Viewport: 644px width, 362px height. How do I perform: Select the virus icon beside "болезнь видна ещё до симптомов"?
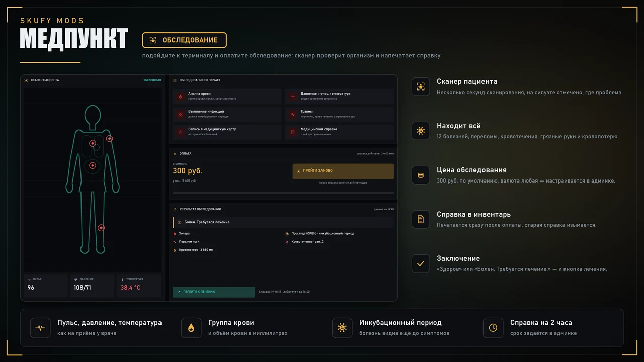(x=342, y=328)
